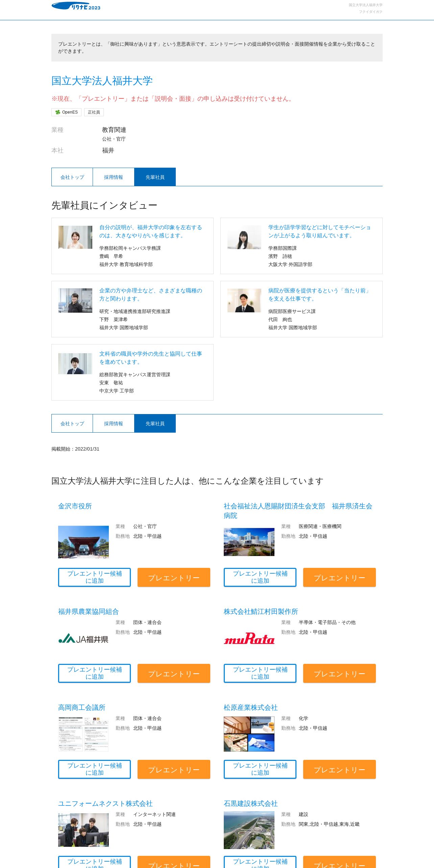This screenshot has height=868, width=434.
Task: Open 採用情報 tab below interviews
Action: pos(114,424)
